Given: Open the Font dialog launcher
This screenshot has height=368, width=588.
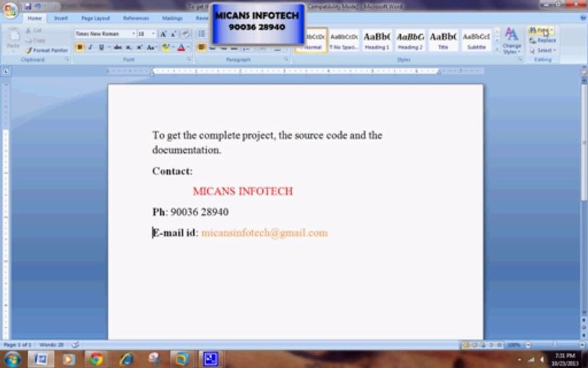Looking at the screenshot, I should pos(188,59).
